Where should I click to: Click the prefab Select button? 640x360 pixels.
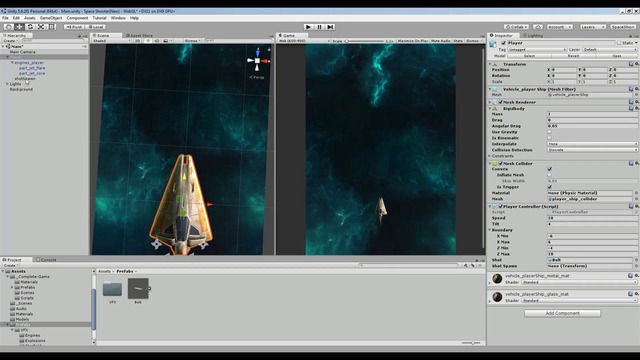(x=529, y=56)
